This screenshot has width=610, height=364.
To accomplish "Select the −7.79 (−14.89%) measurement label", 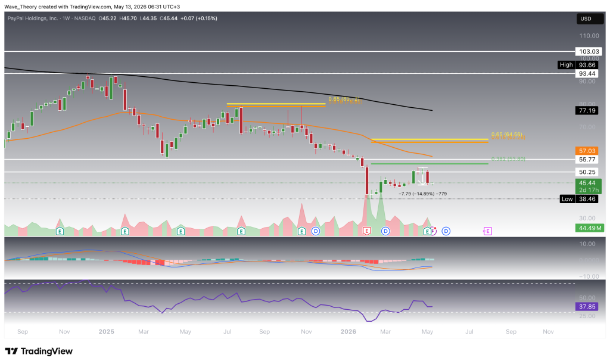I will click(422, 194).
